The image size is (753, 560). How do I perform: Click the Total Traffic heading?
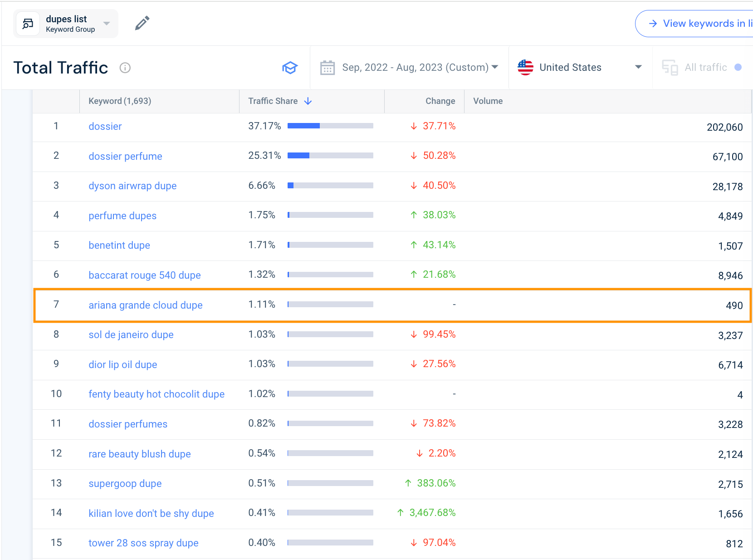pos(61,68)
